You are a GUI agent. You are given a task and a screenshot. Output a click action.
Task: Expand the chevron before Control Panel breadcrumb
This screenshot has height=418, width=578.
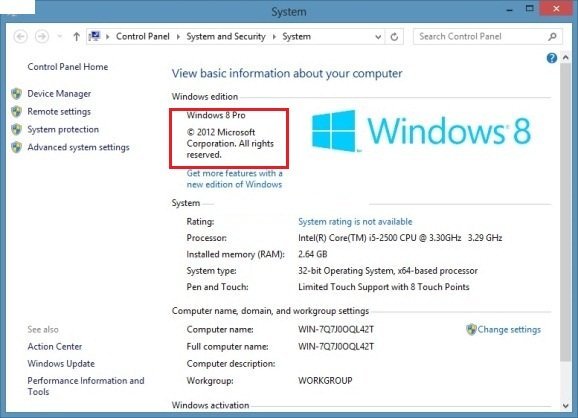108,36
